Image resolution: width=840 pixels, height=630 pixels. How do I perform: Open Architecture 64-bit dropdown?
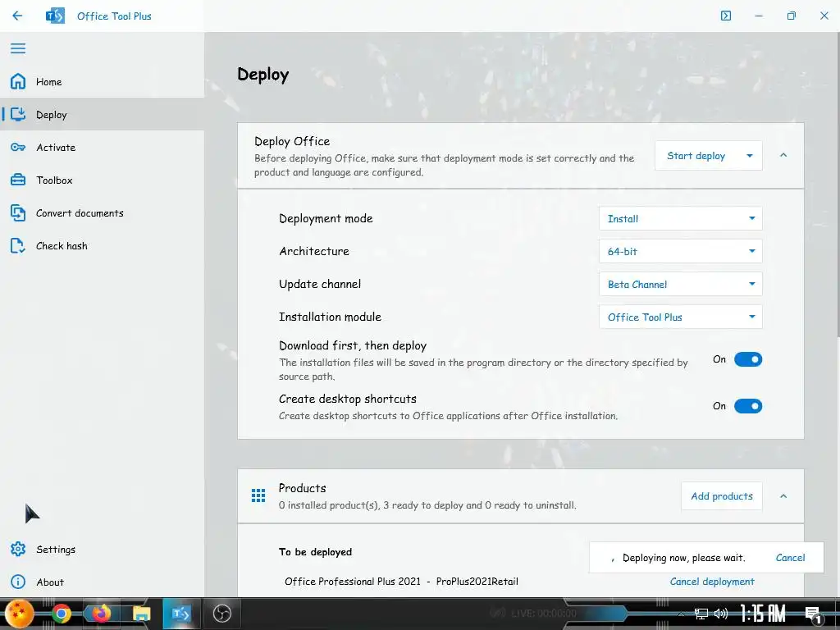pyautogui.click(x=680, y=251)
